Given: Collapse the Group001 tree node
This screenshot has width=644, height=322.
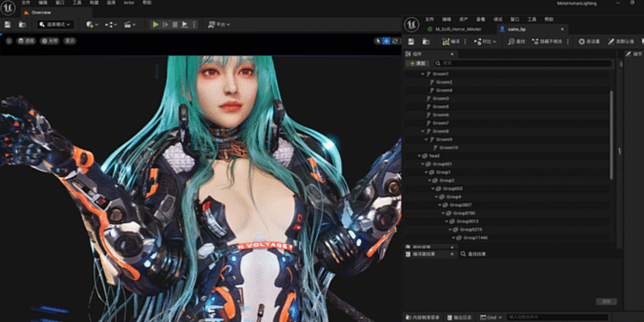Looking at the screenshot, I should (x=423, y=164).
